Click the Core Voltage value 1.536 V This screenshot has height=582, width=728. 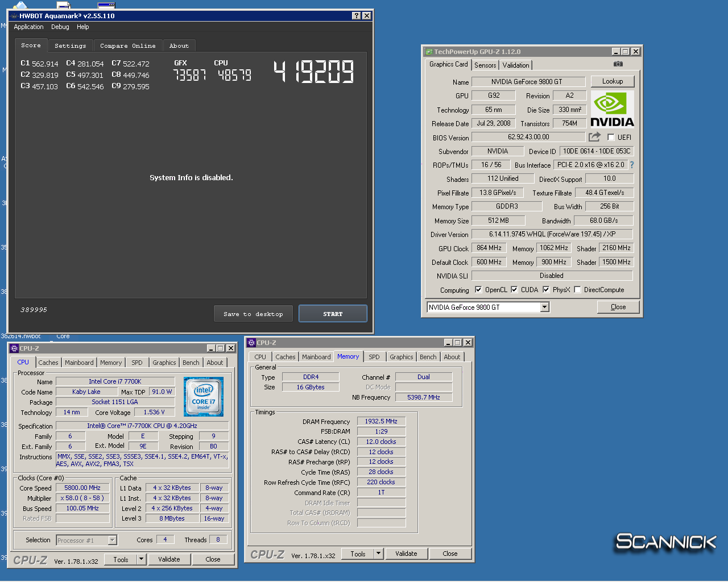click(x=154, y=412)
